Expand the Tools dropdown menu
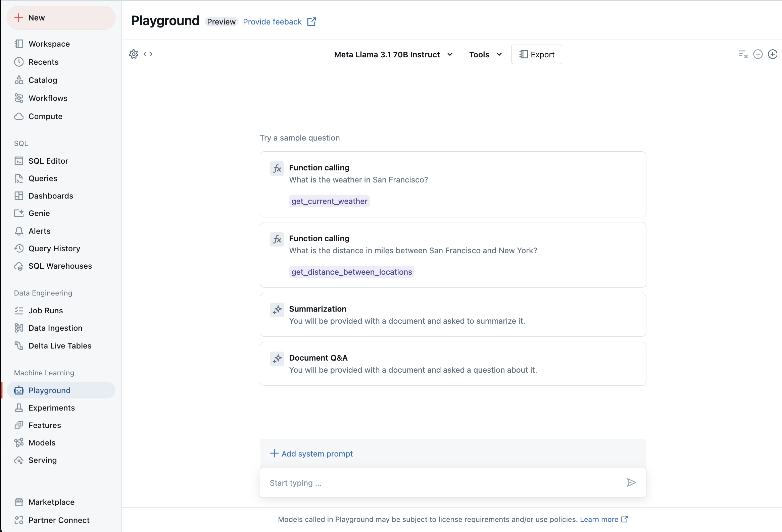This screenshot has height=532, width=782. 485,54
